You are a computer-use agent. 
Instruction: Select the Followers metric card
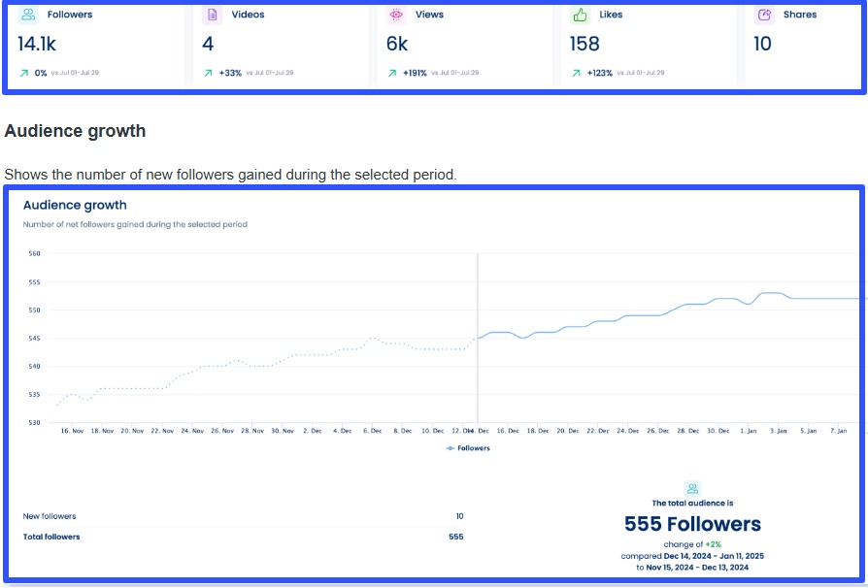pyautogui.click(x=94, y=44)
